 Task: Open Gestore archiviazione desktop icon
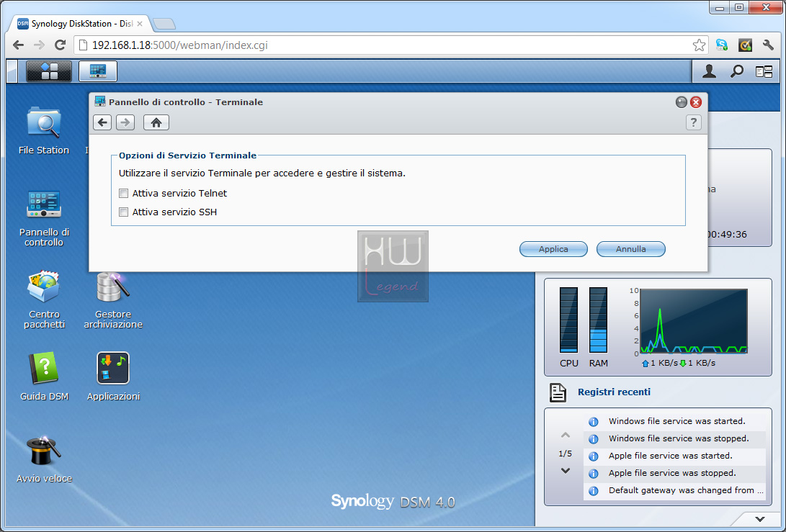[x=113, y=301]
